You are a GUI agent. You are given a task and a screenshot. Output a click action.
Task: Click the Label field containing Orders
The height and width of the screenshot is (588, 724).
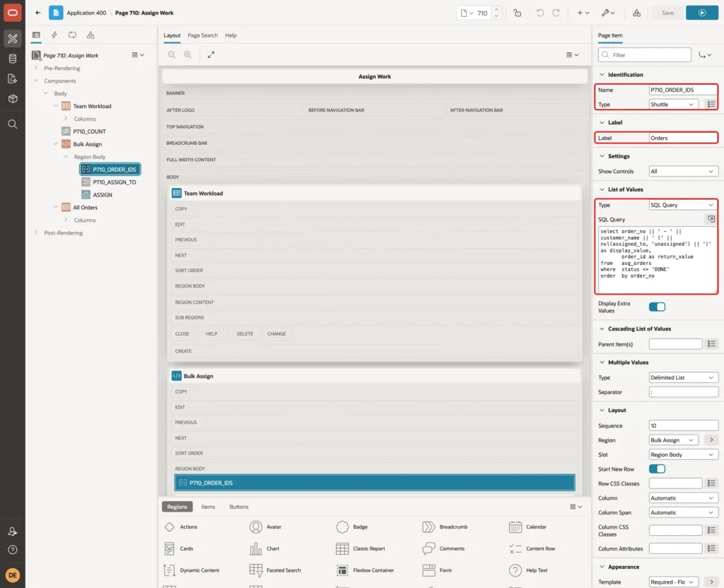click(x=683, y=138)
